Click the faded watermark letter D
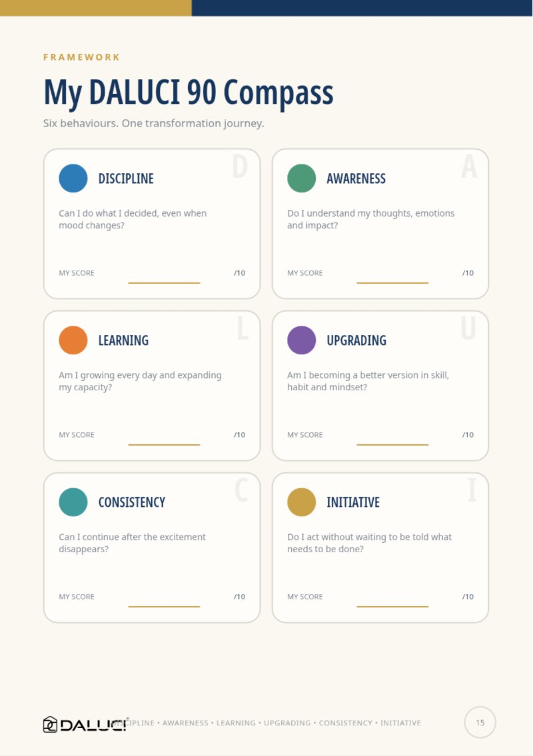 click(240, 167)
